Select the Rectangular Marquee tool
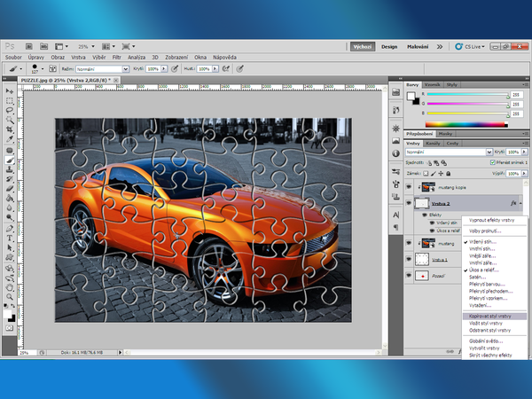 (10, 101)
